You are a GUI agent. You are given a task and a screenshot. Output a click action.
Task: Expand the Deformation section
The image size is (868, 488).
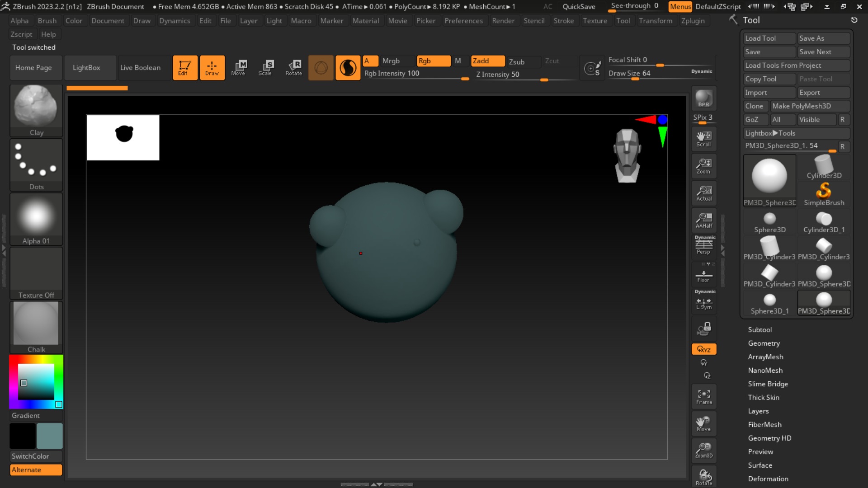[x=768, y=479]
